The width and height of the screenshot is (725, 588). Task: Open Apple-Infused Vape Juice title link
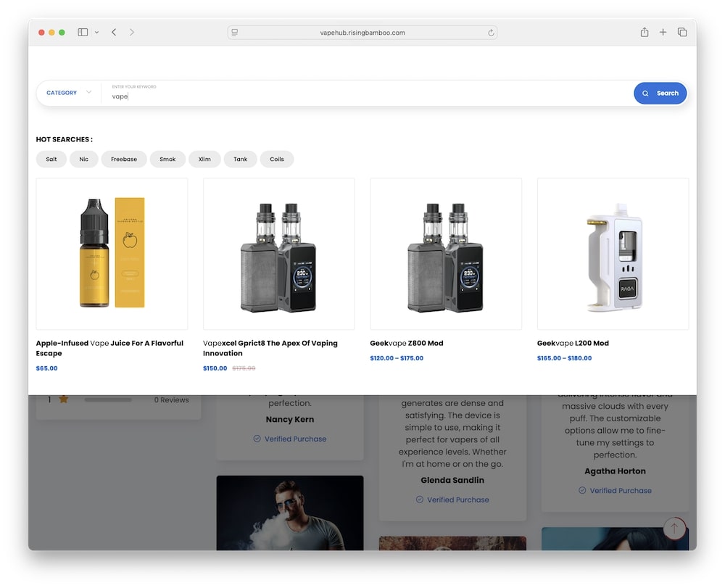pos(109,348)
